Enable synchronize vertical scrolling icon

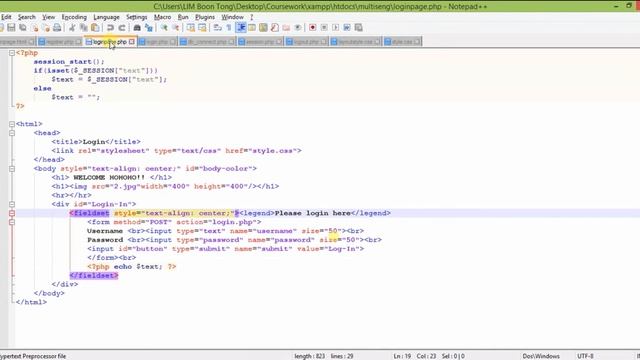(191, 28)
